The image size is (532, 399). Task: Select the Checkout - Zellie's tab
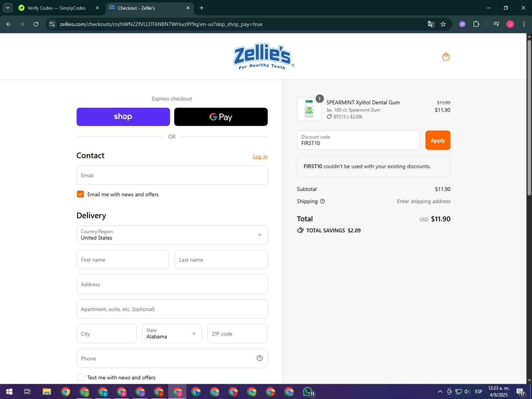pyautogui.click(x=150, y=8)
